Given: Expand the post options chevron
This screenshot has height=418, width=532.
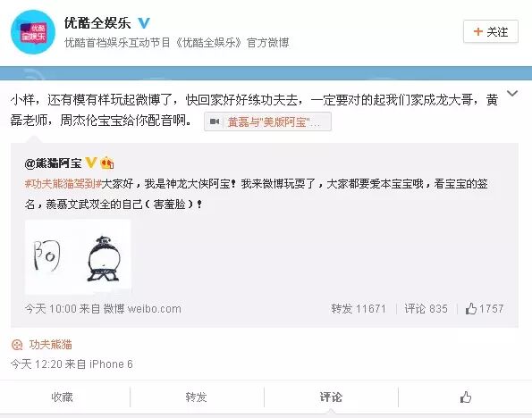Looking at the screenshot, I should [x=512, y=93].
